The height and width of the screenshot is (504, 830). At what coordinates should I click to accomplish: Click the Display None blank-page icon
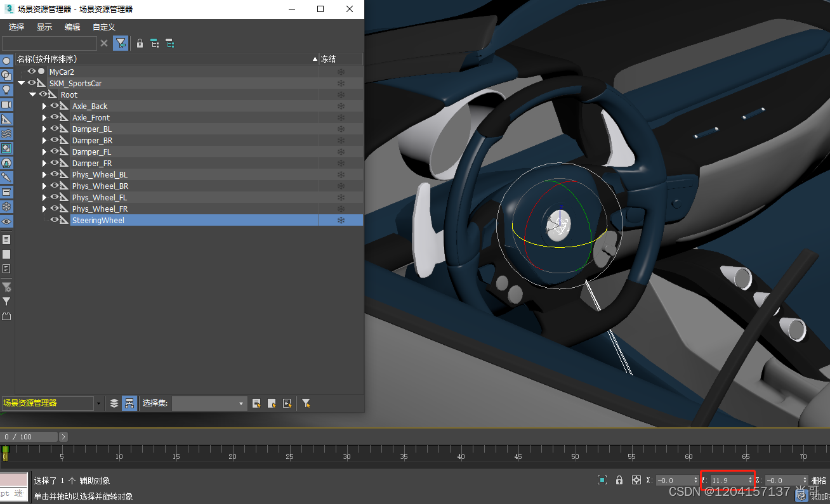(x=6, y=254)
